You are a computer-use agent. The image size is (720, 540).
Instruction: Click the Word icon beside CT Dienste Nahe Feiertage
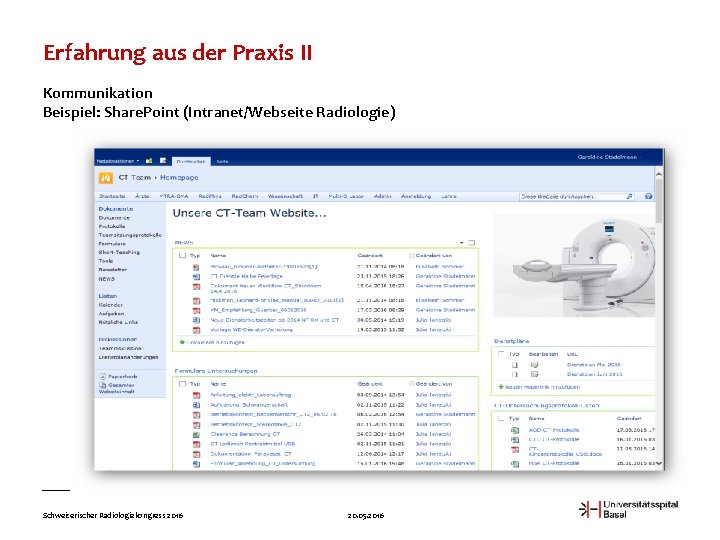pos(196,276)
